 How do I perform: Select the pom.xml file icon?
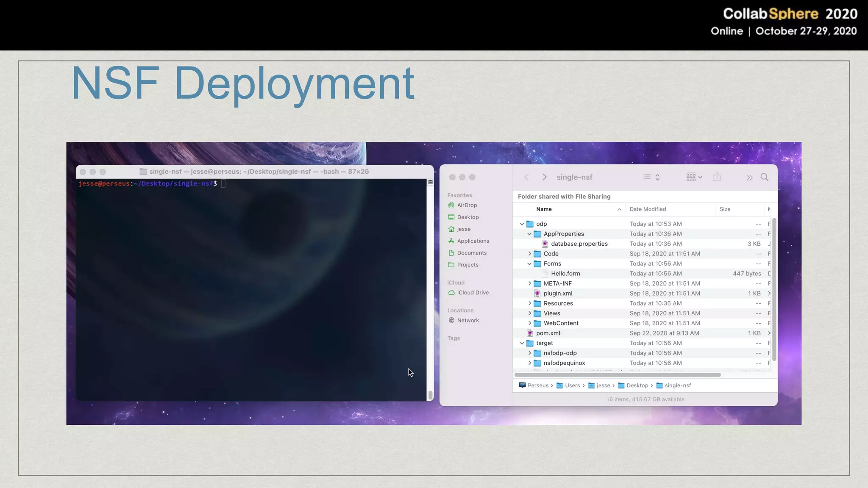[530, 333]
